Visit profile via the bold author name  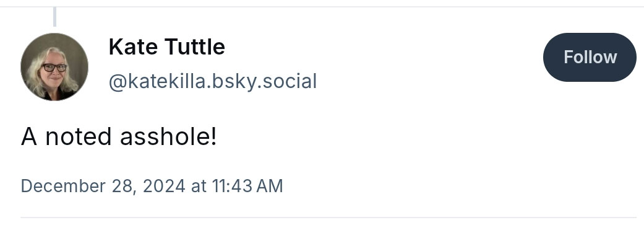point(167,47)
